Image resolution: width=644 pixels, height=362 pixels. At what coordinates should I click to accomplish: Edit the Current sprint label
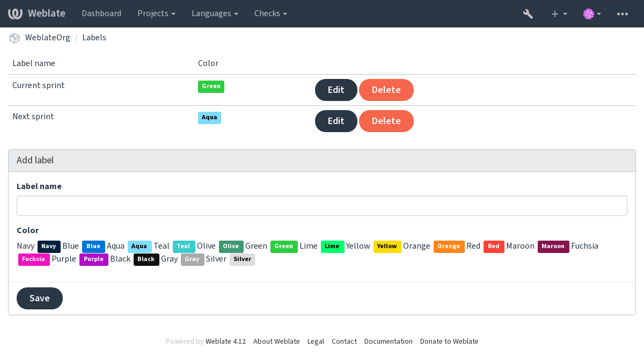pyautogui.click(x=336, y=90)
